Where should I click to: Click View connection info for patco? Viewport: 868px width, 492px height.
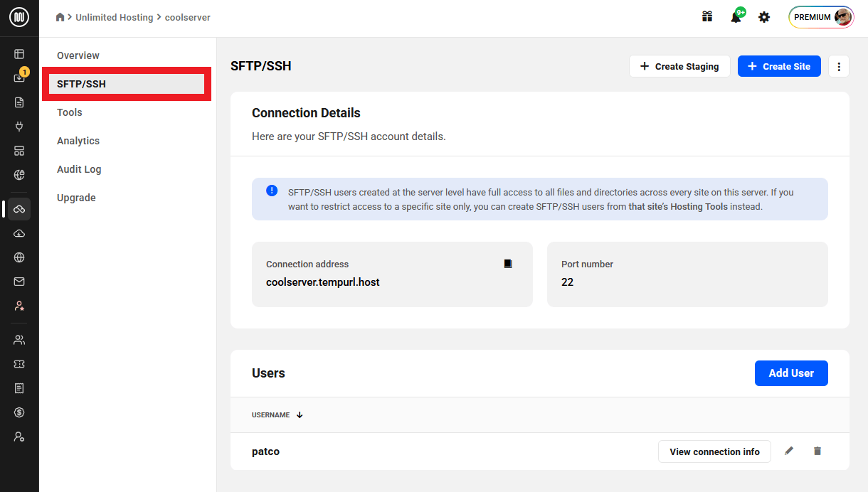[x=714, y=451]
